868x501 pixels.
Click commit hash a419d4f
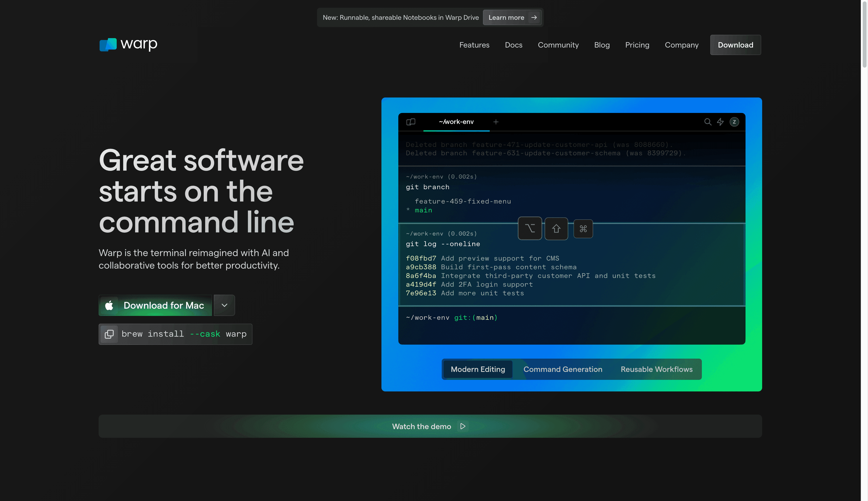[421, 284]
